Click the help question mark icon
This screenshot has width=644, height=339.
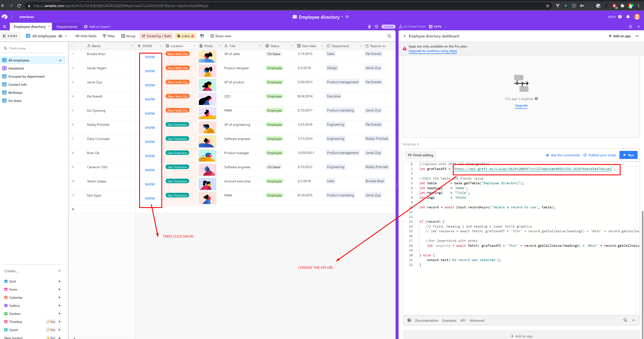coord(620,17)
